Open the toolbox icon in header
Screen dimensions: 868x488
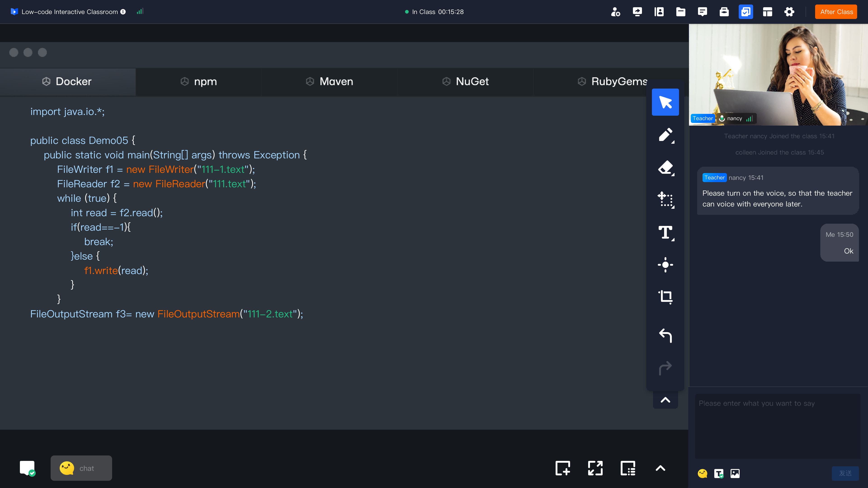point(724,12)
